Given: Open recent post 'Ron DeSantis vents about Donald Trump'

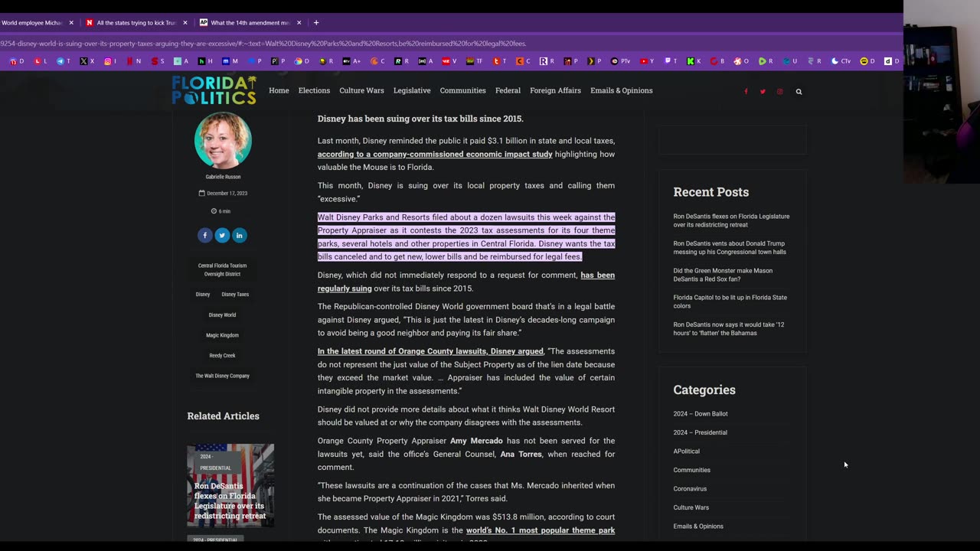Looking at the screenshot, I should pos(730,248).
